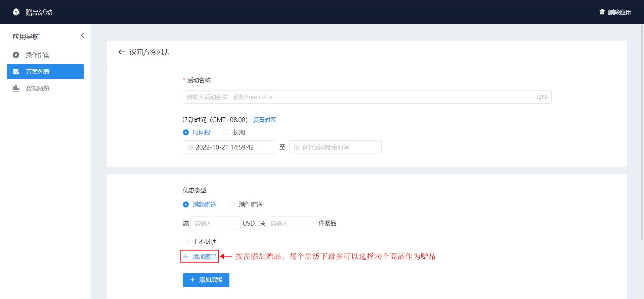644x299 pixels.
Task: Select the 时间段 radio button
Action: [186, 132]
